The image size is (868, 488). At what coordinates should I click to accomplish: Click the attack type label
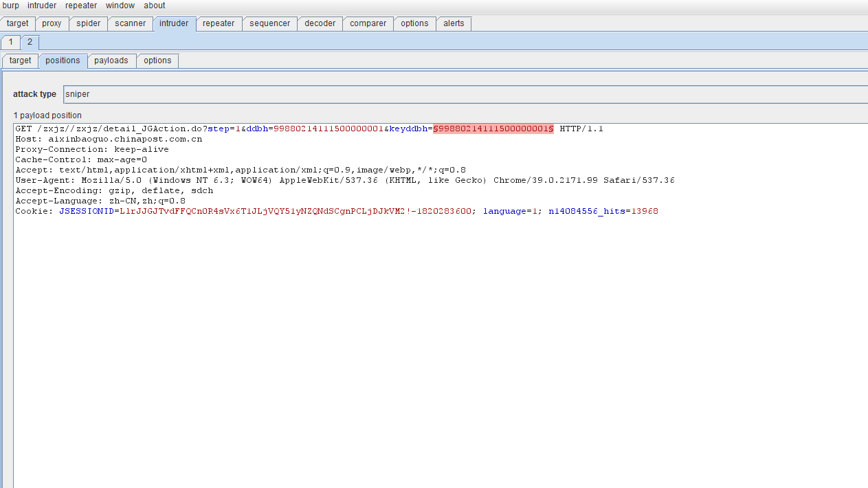pyautogui.click(x=34, y=94)
